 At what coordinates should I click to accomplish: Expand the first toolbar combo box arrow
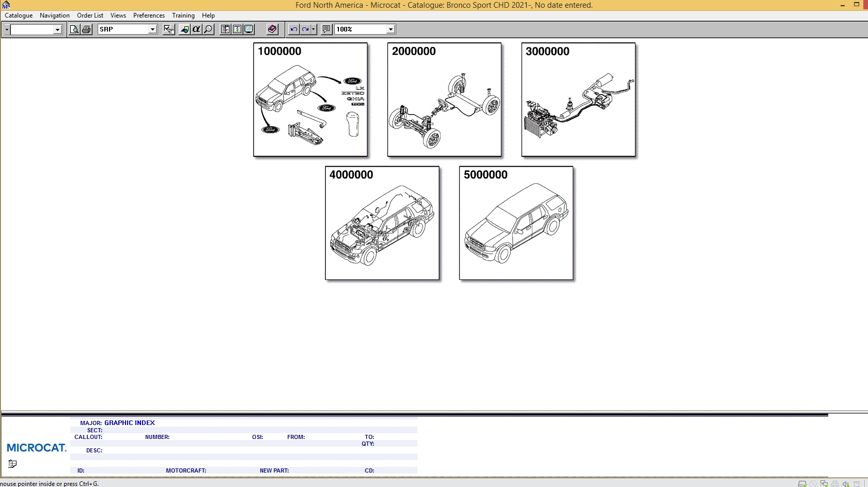pyautogui.click(x=57, y=30)
